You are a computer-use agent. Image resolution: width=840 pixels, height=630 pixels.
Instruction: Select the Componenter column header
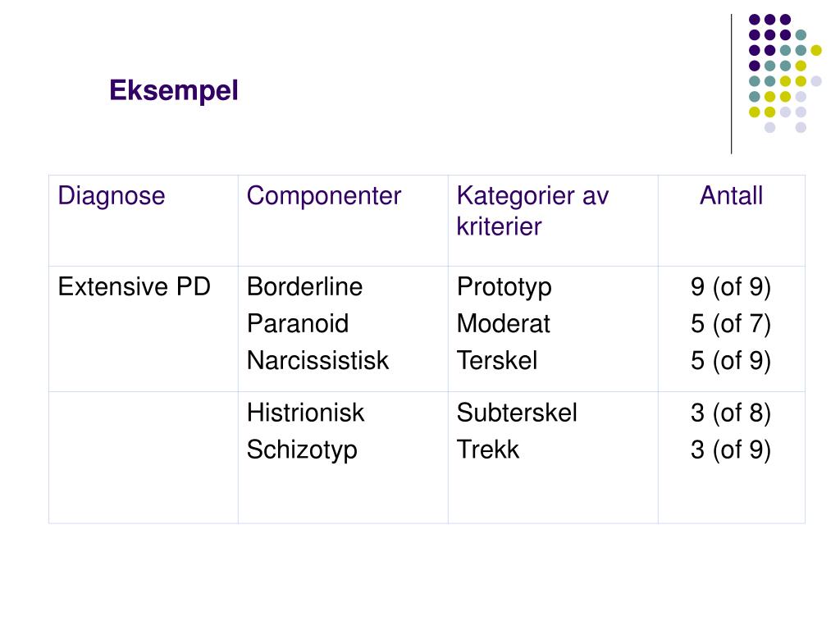(x=323, y=195)
